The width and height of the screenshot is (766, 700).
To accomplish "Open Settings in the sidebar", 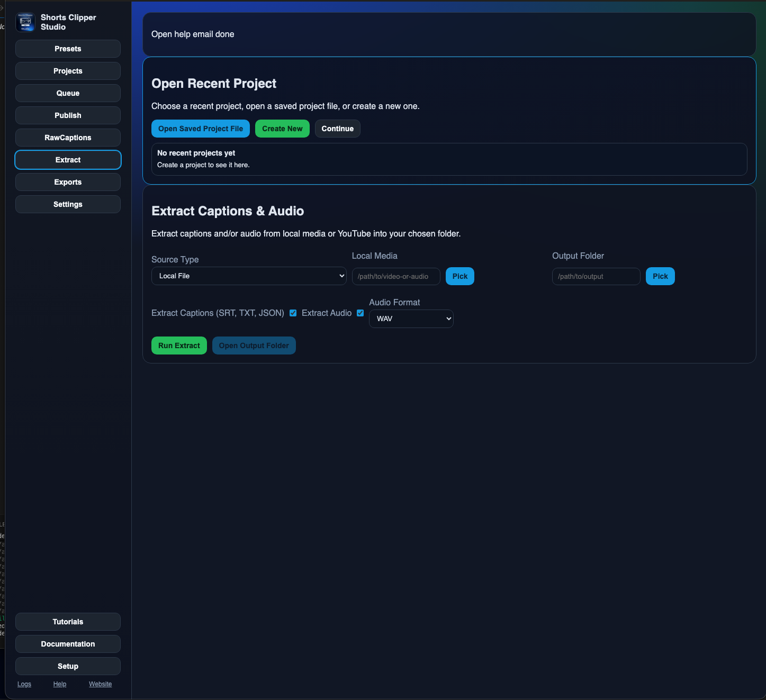I will tap(68, 204).
